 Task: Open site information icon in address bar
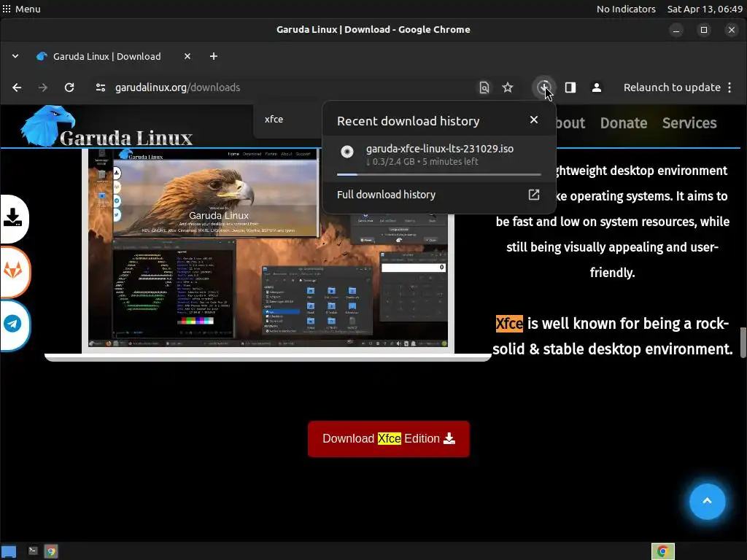[101, 87]
